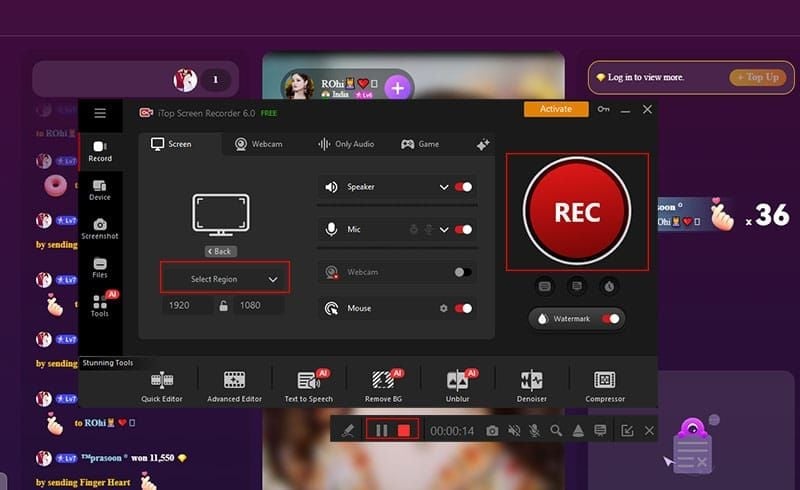The height and width of the screenshot is (490, 800).
Task: Click the Back button under monitor icon
Action: 220,251
